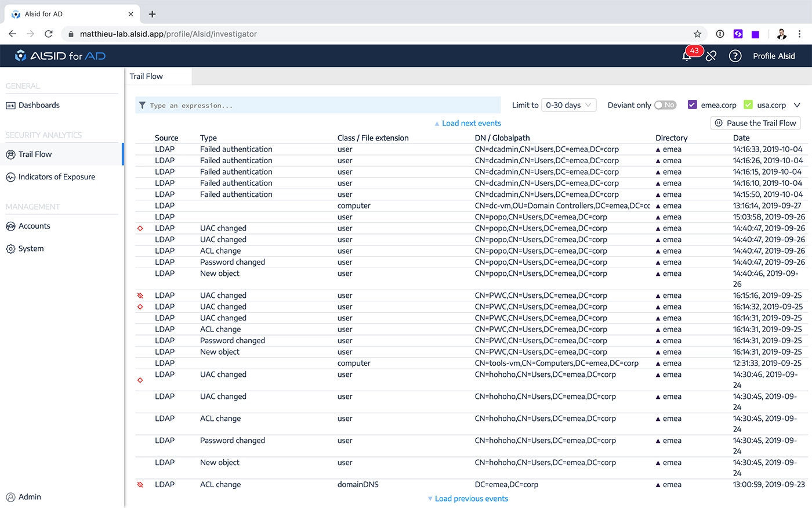Go back in browser history
This screenshot has height=508, width=812.
[12, 34]
